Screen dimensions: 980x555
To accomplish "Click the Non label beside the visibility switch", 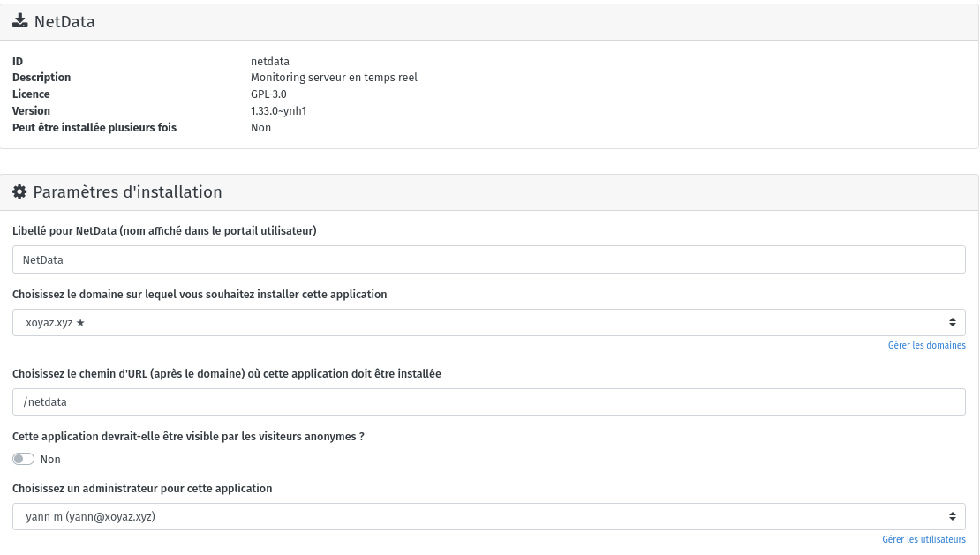I will [50, 460].
